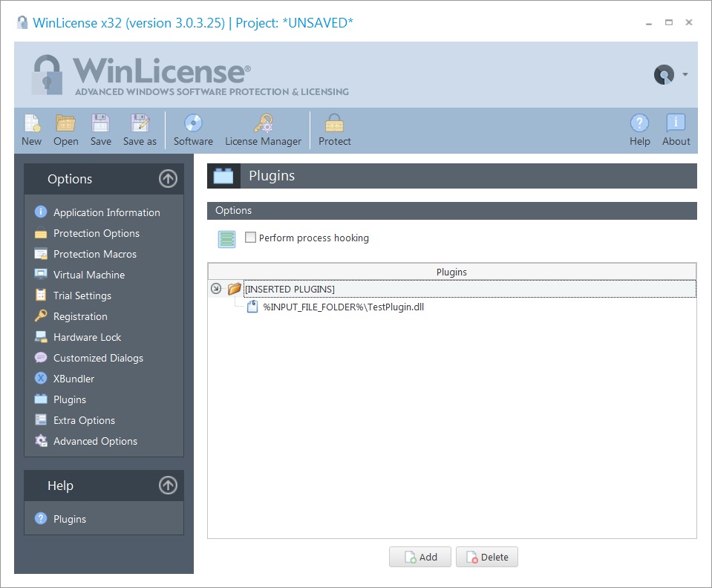This screenshot has width=712, height=588.
Task: Click the Registration key icon
Action: click(x=41, y=316)
